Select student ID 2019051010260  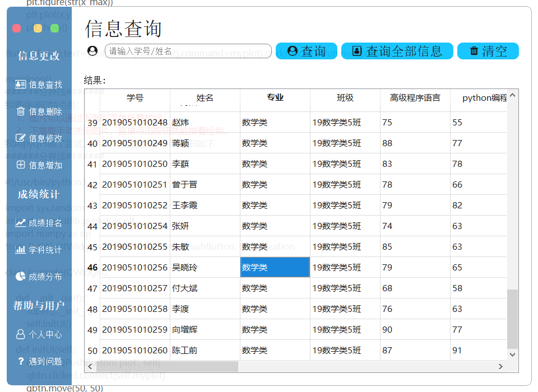pos(135,351)
